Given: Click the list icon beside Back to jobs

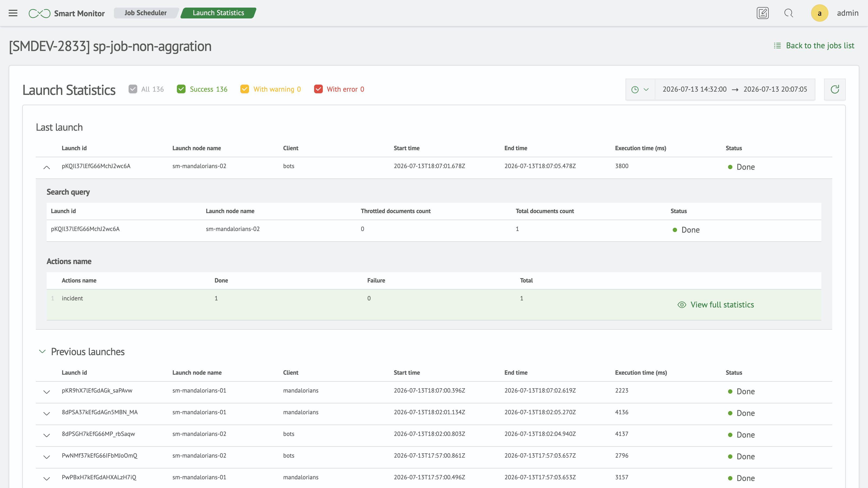Looking at the screenshot, I should click(x=777, y=46).
